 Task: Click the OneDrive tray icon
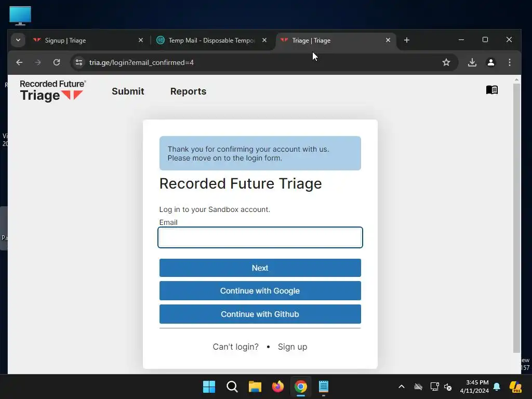pos(418,387)
